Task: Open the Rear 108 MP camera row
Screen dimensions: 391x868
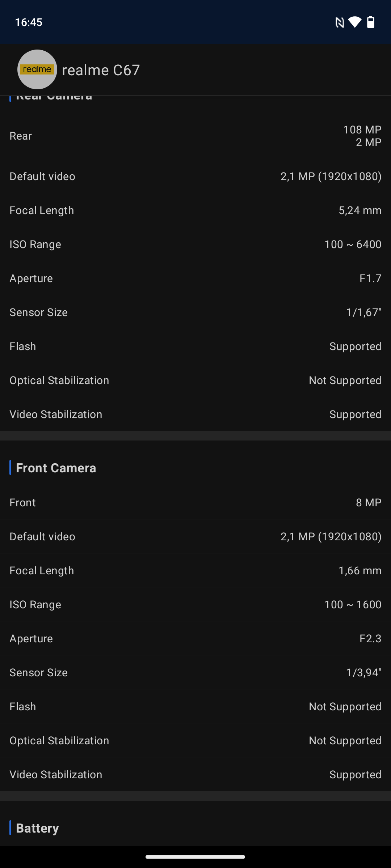Action: pos(195,136)
